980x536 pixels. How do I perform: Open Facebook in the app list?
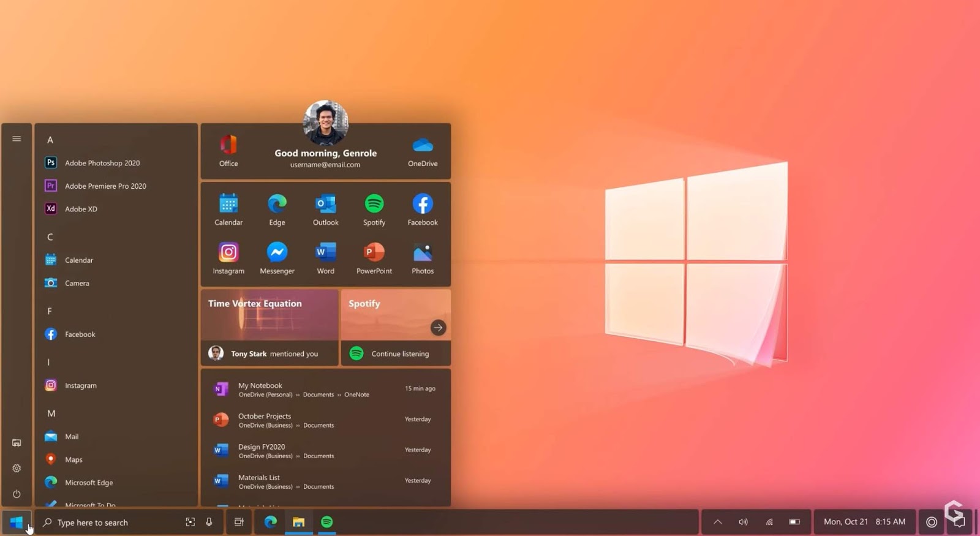click(x=70, y=334)
